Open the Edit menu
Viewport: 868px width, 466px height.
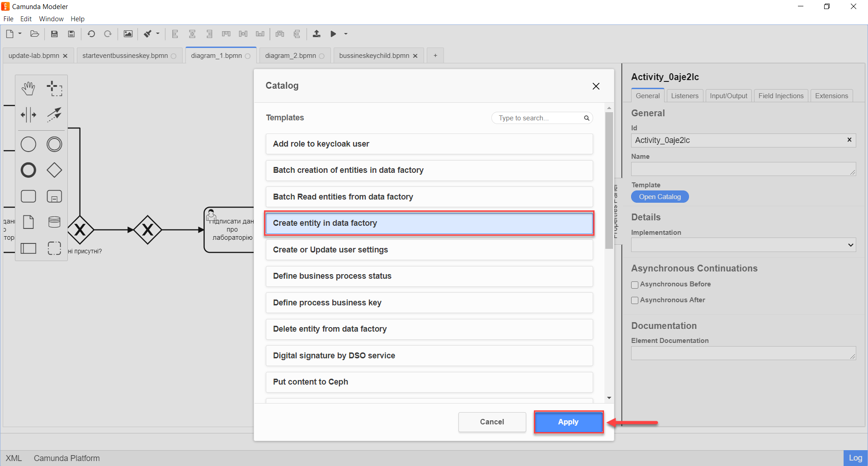pos(26,19)
